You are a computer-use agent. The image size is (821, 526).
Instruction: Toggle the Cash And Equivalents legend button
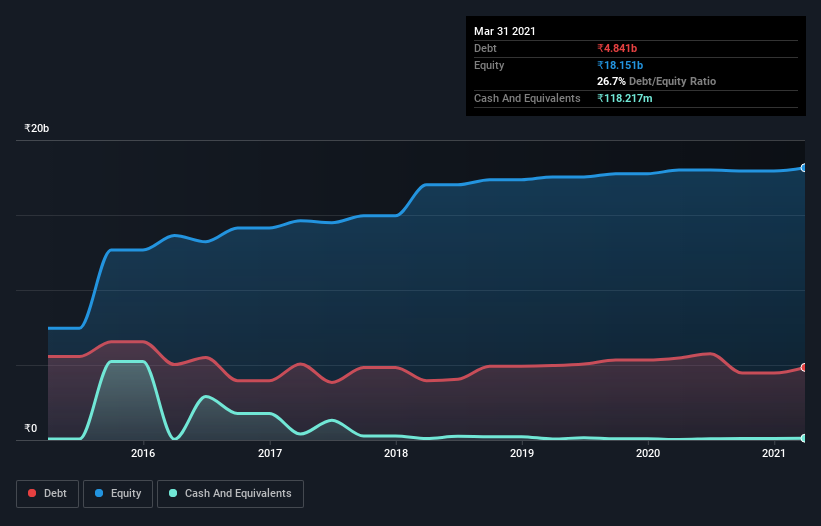tap(230, 494)
